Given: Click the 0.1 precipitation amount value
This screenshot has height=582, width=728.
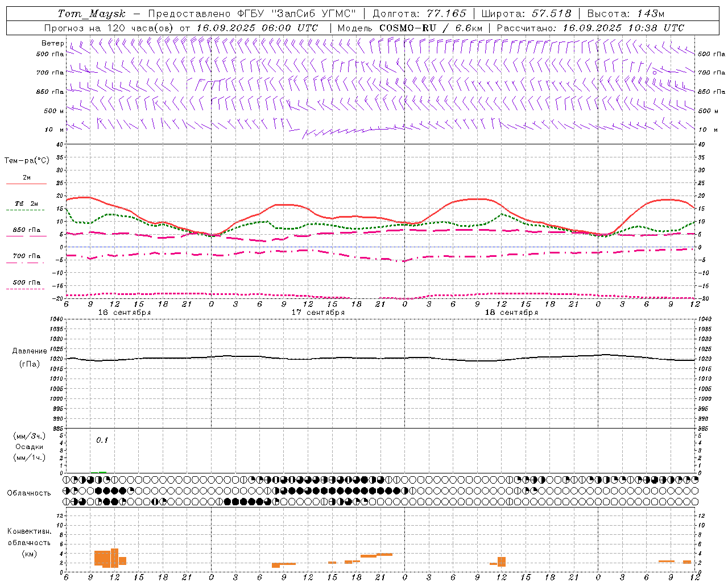Looking at the screenshot, I should (102, 440).
